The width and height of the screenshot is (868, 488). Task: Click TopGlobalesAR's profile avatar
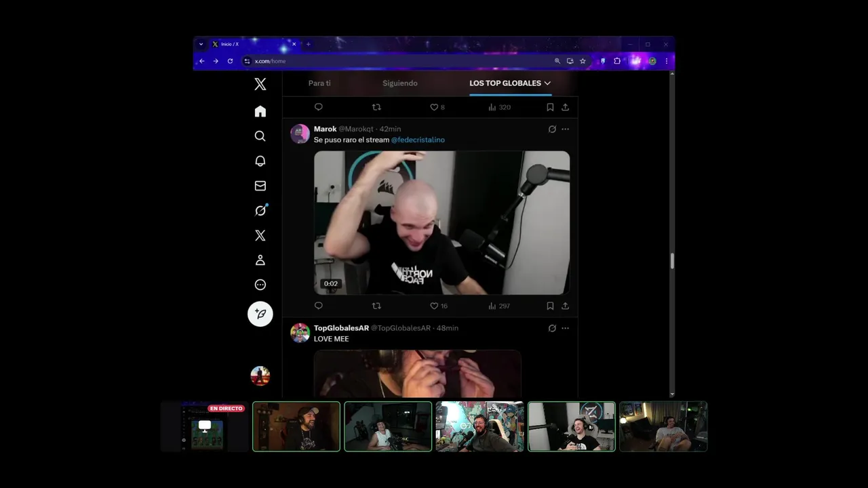(300, 333)
